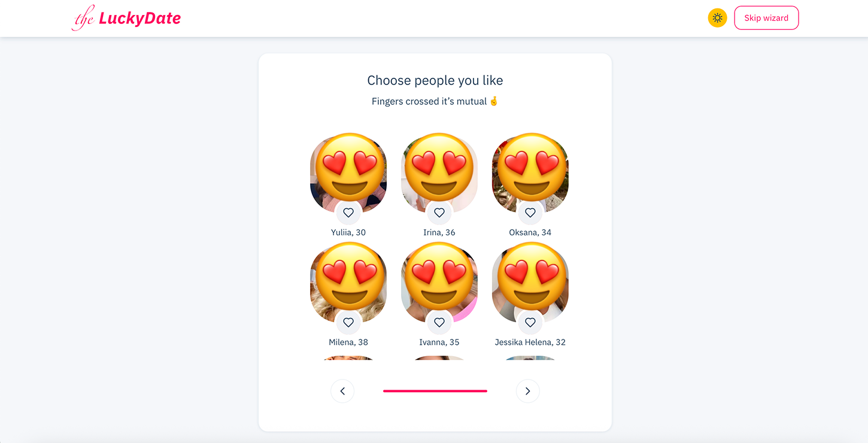
Task: Open the theme switcher in the top bar
Action: [717, 17]
